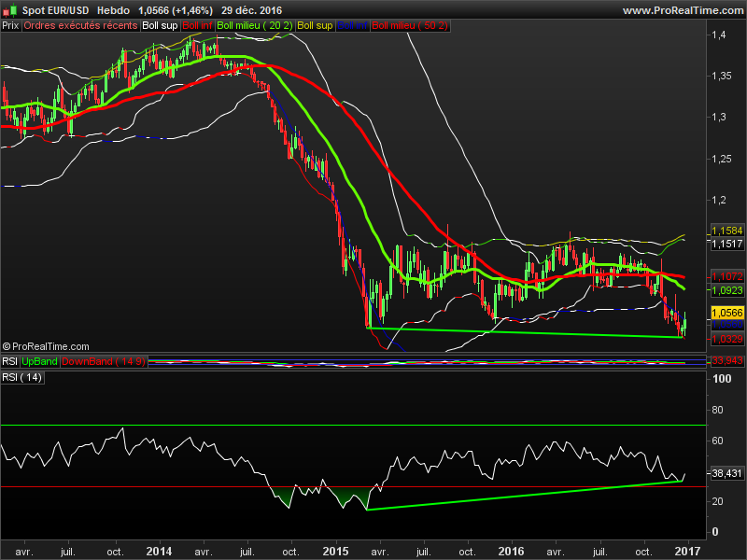Click the 1,2 price axis label

tap(718, 200)
